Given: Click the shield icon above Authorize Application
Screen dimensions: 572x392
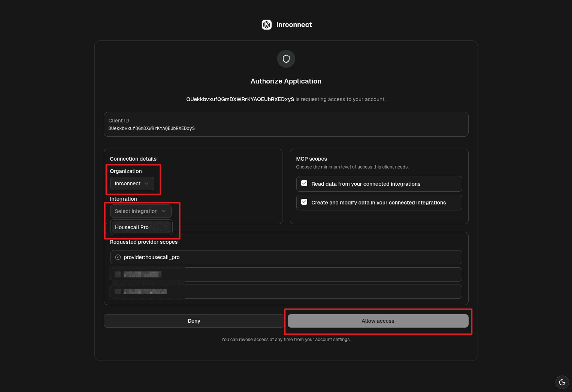Looking at the screenshot, I should click(286, 59).
